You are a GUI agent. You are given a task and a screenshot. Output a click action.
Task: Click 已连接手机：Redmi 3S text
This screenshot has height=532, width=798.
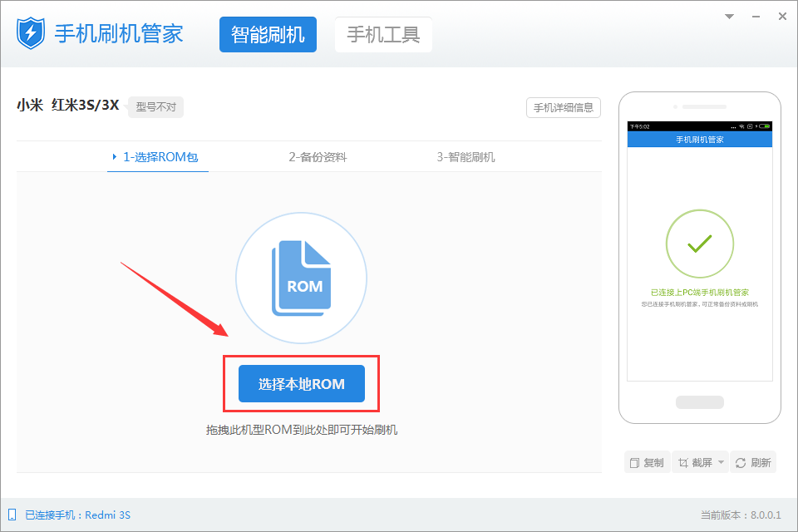(x=78, y=515)
